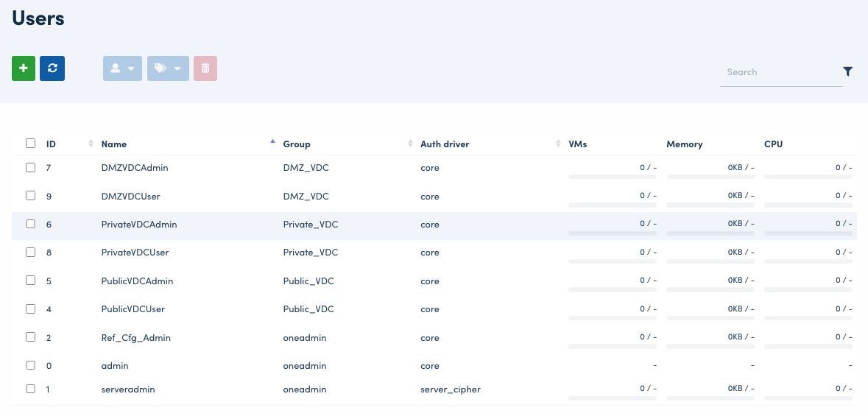Check the box for DMZVDCAdmin
The width and height of the screenshot is (868, 416).
(x=31, y=167)
